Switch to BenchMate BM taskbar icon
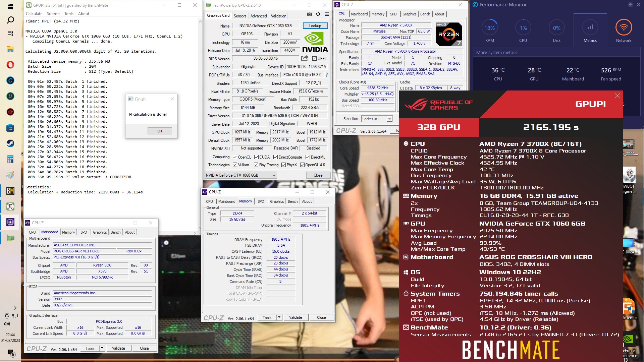Image resolution: width=644 pixels, height=362 pixels. [x=10, y=191]
